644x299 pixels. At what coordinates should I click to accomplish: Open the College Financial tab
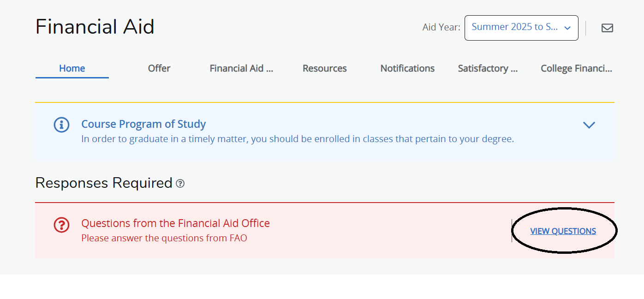(576, 68)
